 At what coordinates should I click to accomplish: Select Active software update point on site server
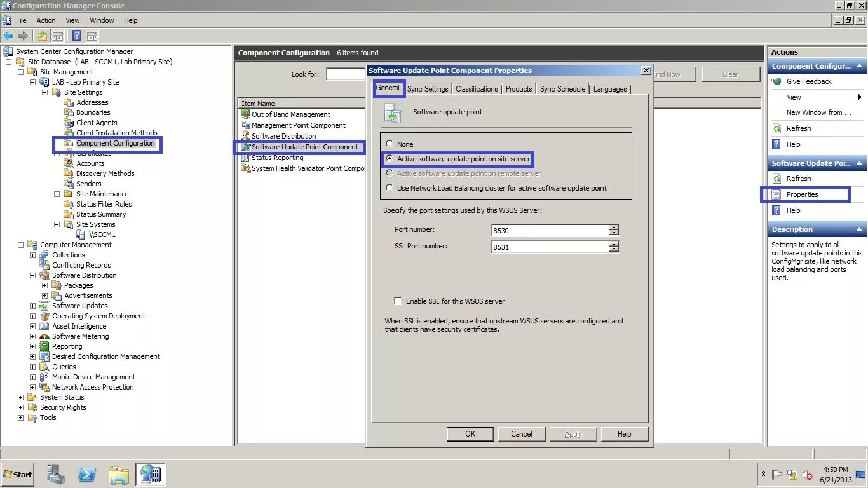click(390, 159)
